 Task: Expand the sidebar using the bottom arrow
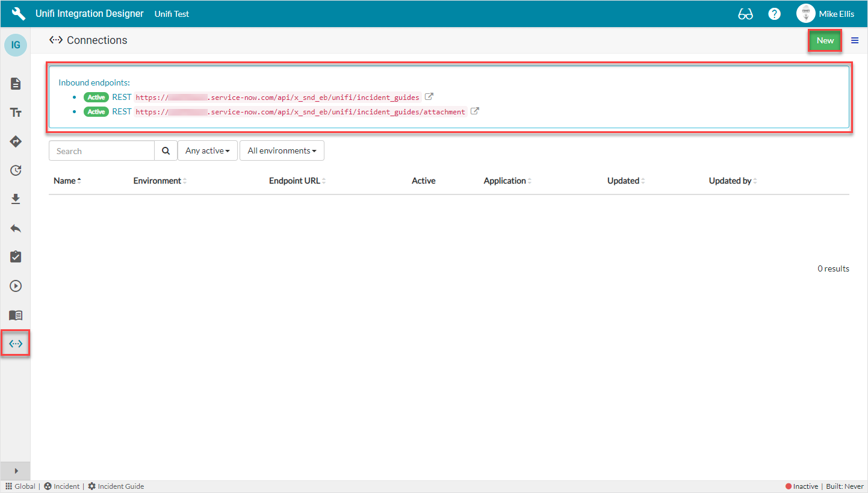pyautogui.click(x=15, y=471)
